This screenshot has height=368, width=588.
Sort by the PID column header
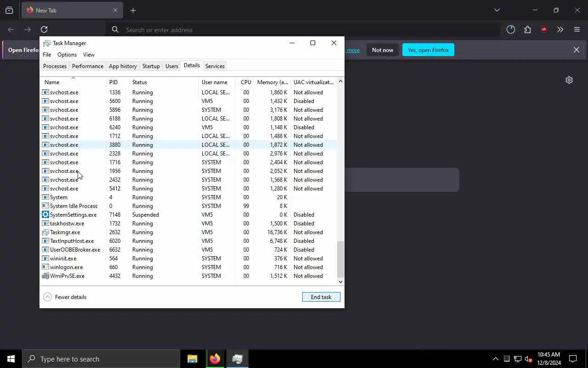coord(118,82)
